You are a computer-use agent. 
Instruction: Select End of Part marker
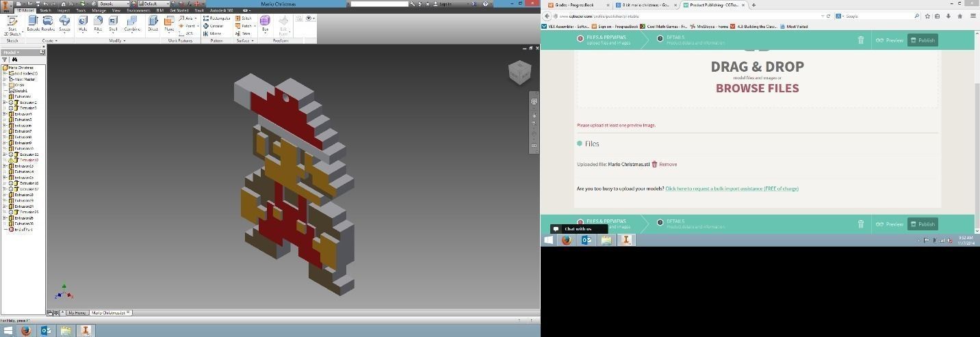20,230
